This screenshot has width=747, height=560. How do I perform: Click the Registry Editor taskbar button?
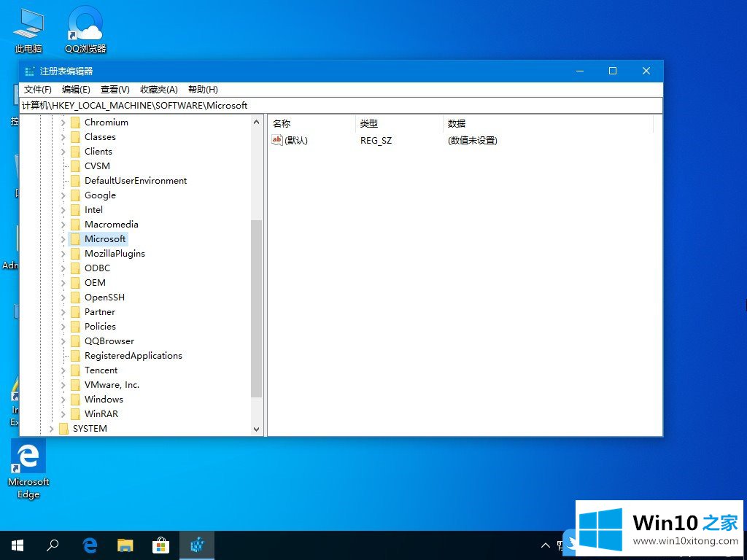(197, 545)
